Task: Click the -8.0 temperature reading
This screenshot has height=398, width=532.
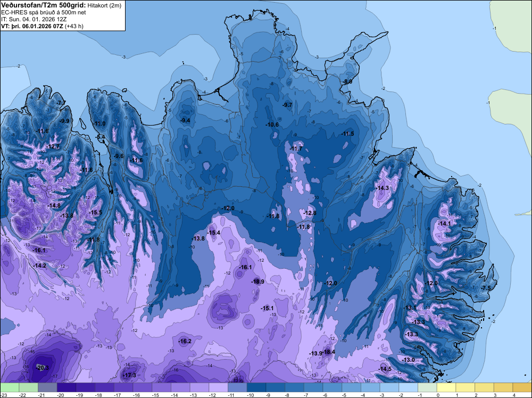Action: pyautogui.click(x=347, y=82)
